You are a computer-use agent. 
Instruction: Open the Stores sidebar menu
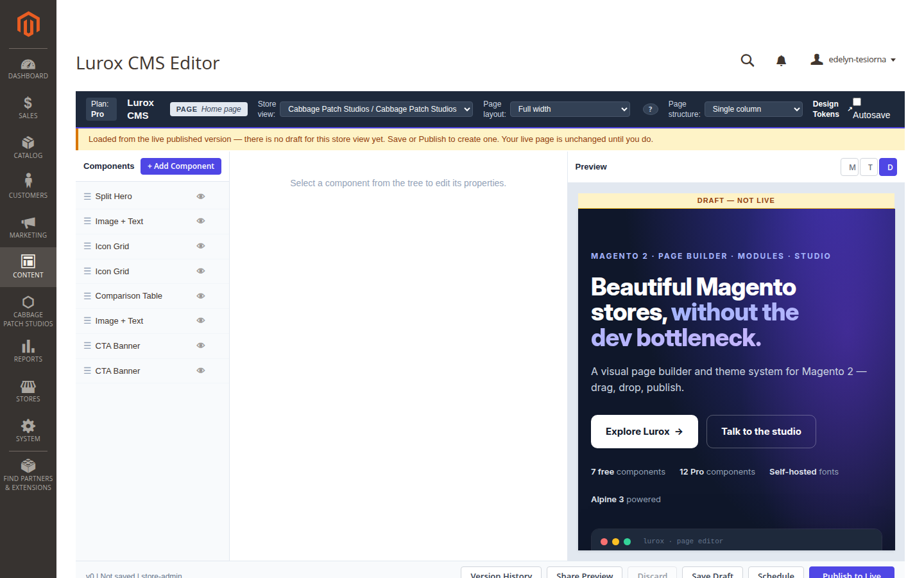pos(28,391)
